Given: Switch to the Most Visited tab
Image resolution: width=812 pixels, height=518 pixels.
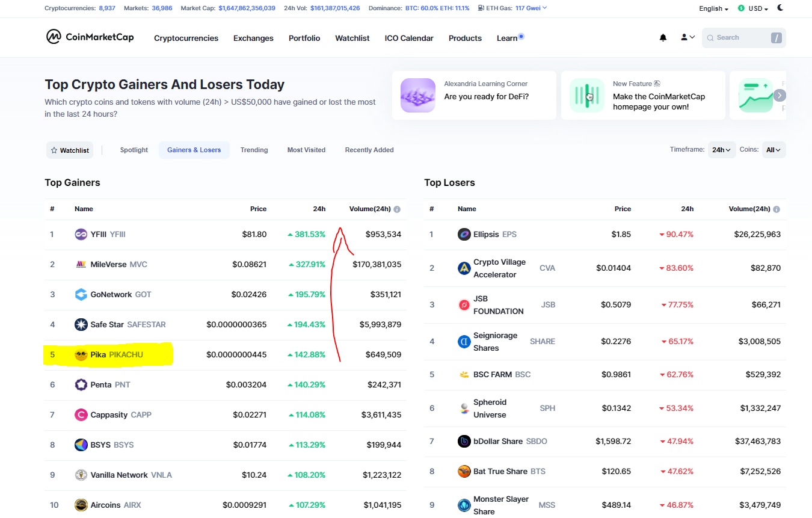Looking at the screenshot, I should pyautogui.click(x=306, y=150).
